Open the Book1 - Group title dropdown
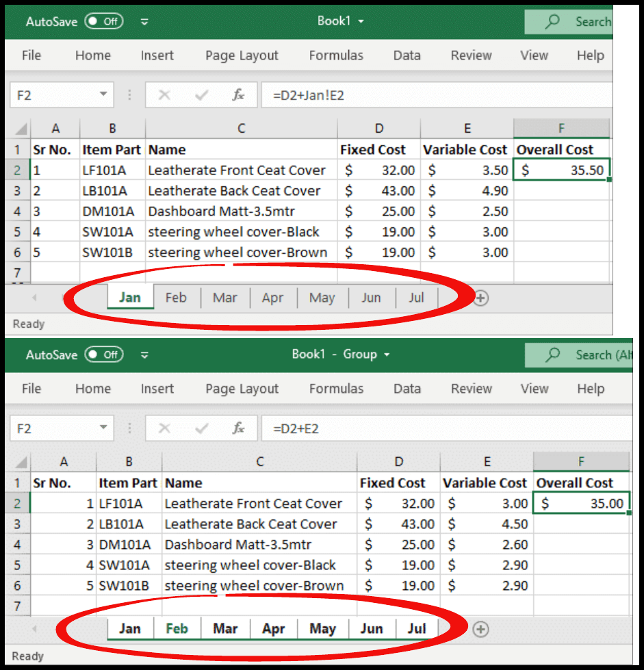This screenshot has width=644, height=670. (x=386, y=355)
